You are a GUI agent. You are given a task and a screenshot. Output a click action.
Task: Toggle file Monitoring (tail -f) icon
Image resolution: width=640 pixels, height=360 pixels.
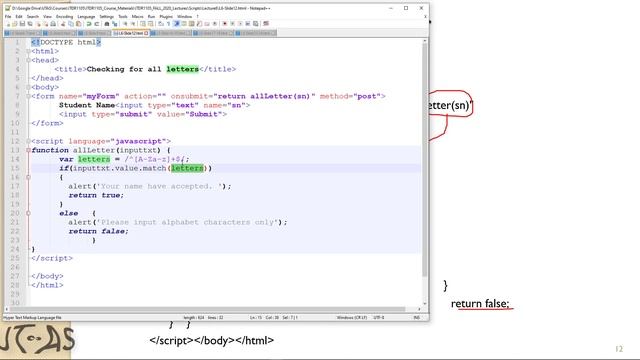(x=214, y=24)
